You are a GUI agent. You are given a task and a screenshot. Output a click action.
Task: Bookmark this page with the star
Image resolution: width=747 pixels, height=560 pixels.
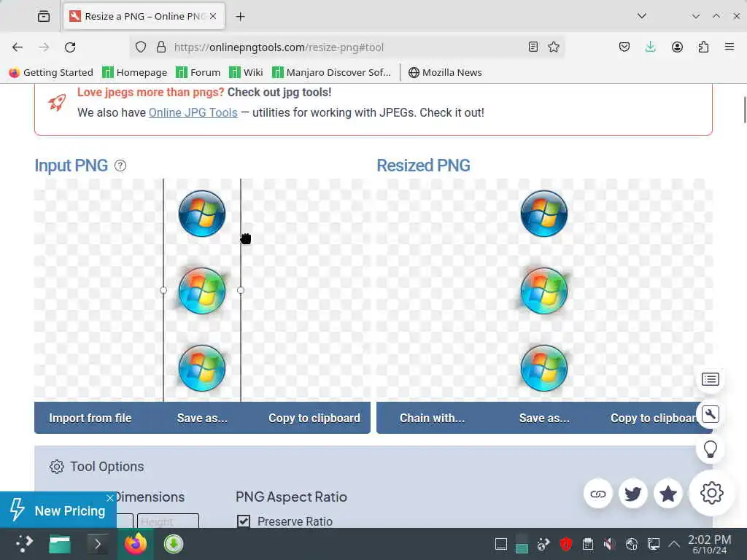(x=553, y=47)
